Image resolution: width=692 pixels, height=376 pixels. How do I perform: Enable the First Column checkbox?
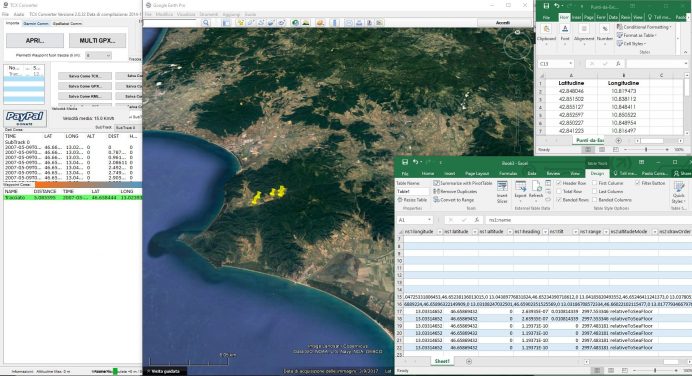[594, 183]
